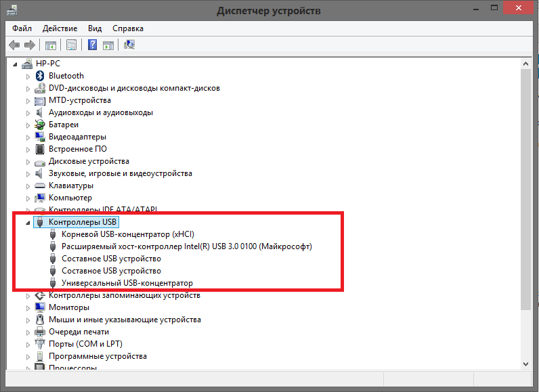Click the mouse devices category icon
The width and height of the screenshot is (539, 392).
click(x=40, y=320)
